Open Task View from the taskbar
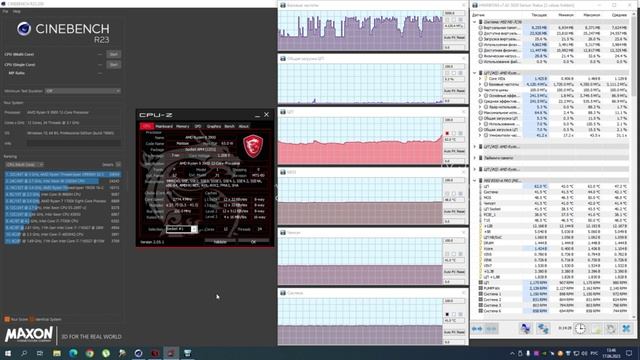Viewport: 640px width, 360px height. 40,353
